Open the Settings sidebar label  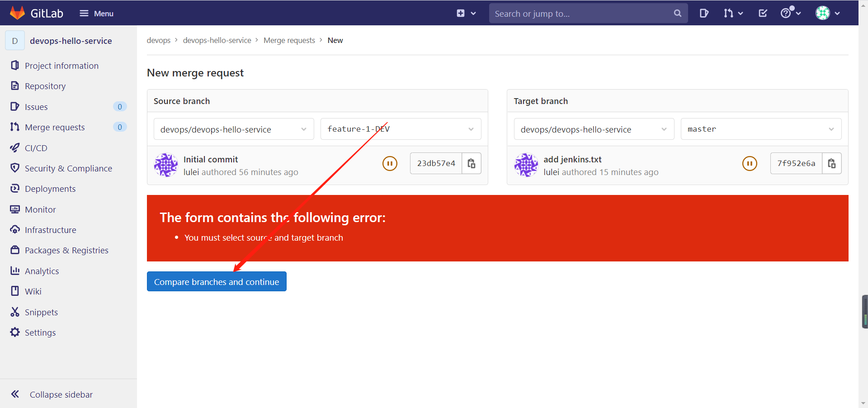coord(40,333)
